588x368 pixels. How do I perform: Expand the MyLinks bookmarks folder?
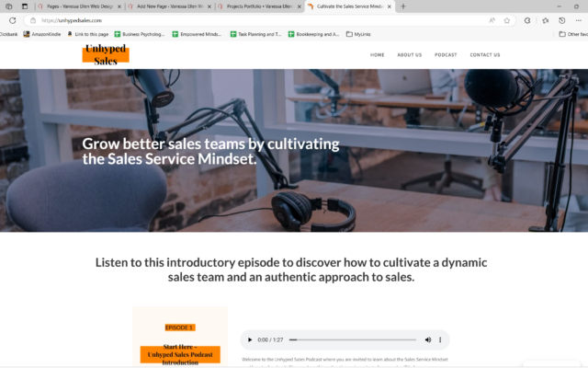[x=358, y=34]
